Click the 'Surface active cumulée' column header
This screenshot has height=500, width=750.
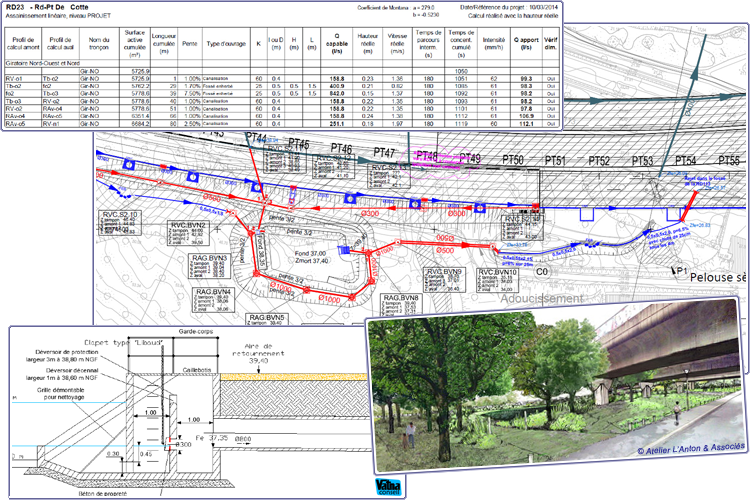click(134, 44)
